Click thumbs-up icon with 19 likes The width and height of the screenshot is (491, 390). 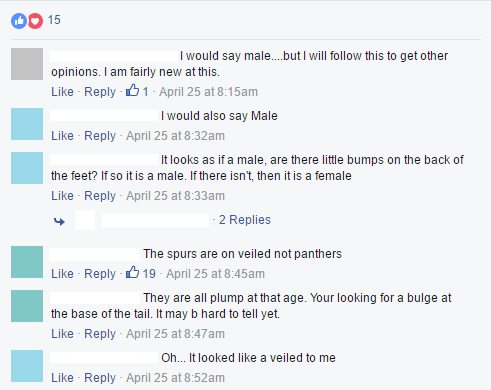(132, 272)
